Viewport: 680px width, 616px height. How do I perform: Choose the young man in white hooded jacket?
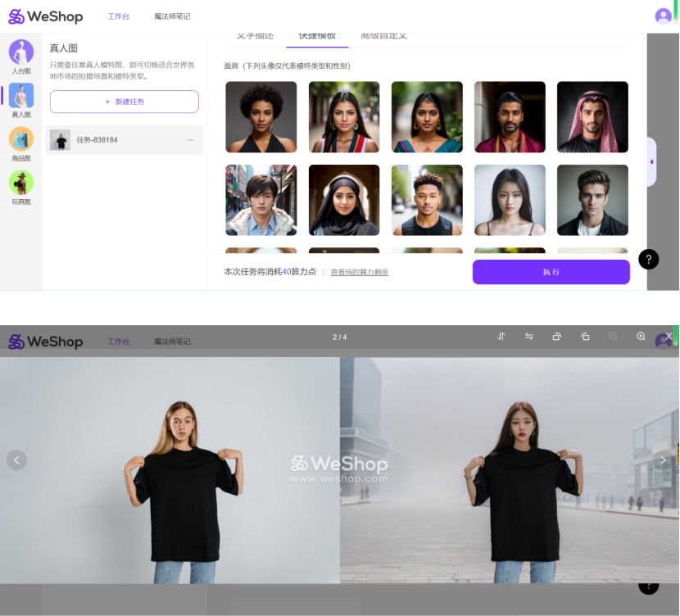tap(261, 200)
